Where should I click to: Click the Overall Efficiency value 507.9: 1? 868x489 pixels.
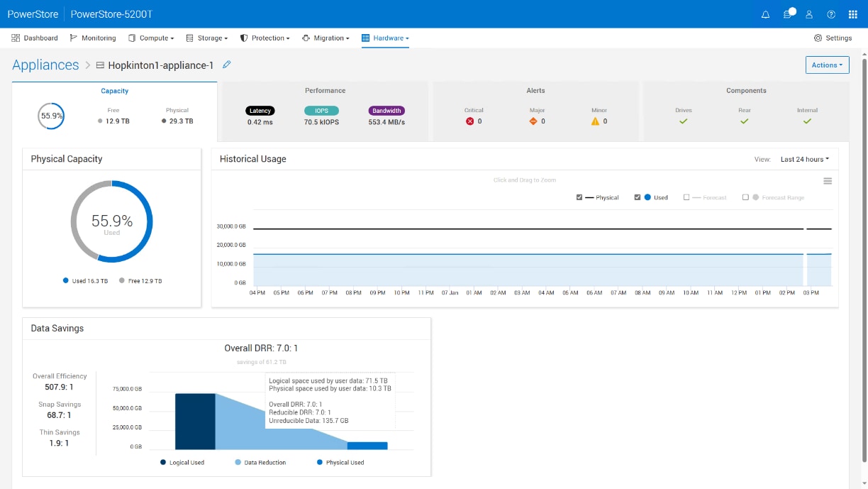pos(60,387)
